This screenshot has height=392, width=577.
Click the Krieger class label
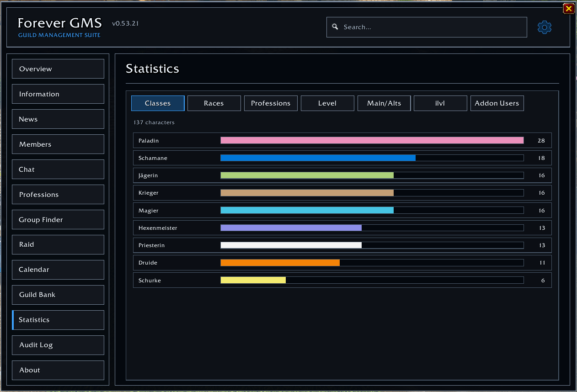pyautogui.click(x=149, y=193)
